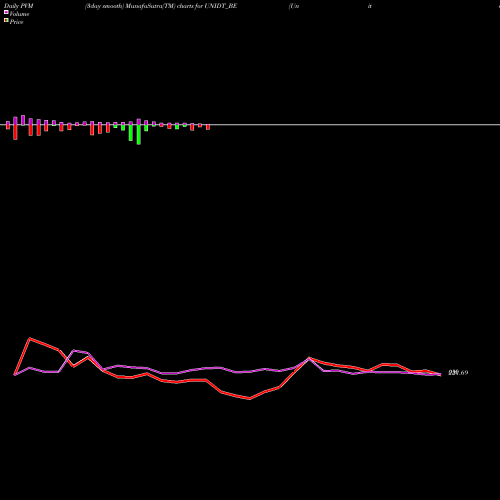Click the Daily PVM title text
This screenshot has width=500, height=500.
pos(19,6)
